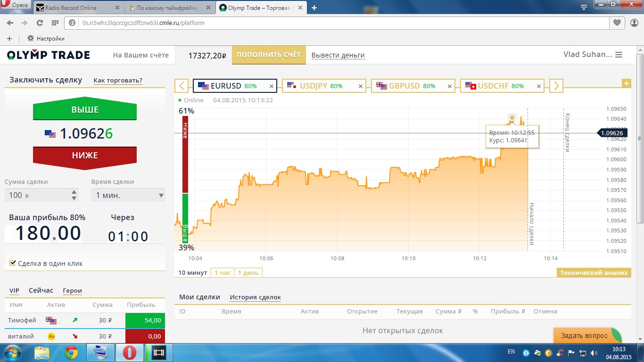Open the 'История сделок' tab

tap(255, 297)
